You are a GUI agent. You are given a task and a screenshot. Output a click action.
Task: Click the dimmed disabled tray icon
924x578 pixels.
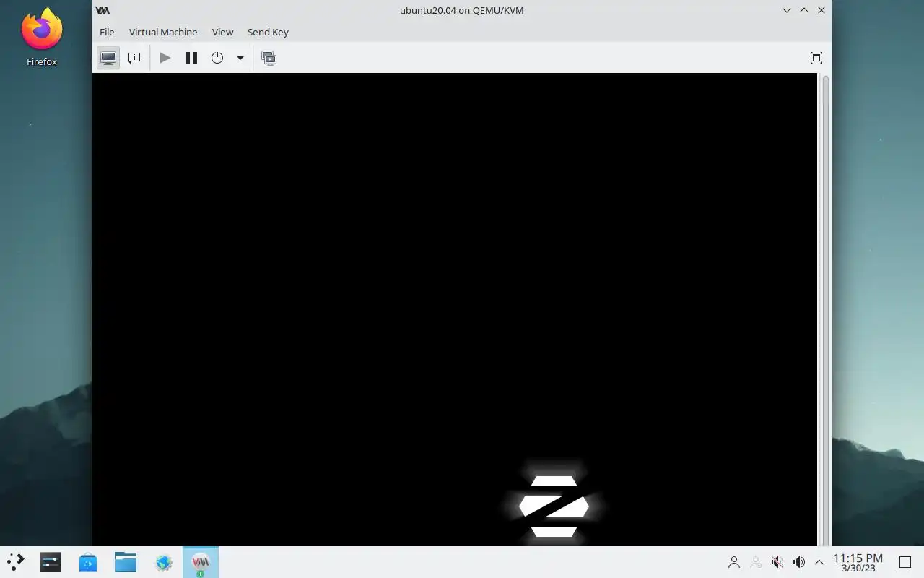tap(756, 562)
